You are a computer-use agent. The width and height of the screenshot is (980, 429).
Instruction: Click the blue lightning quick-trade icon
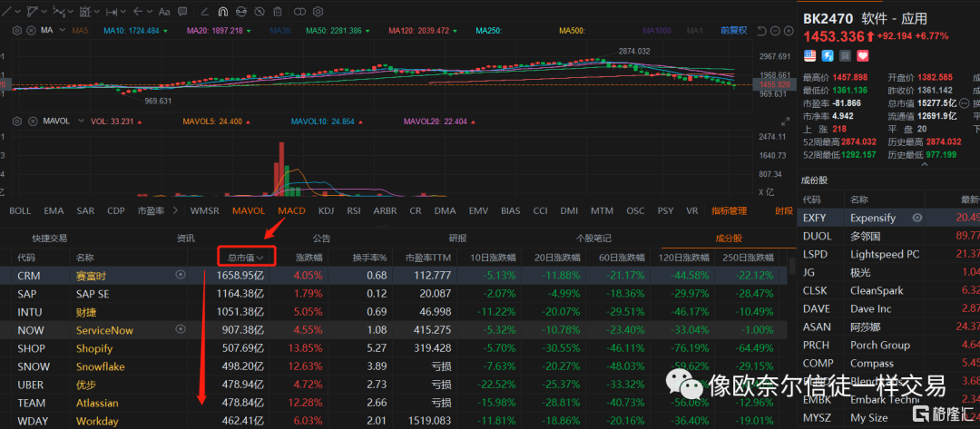pyautogui.click(x=828, y=55)
